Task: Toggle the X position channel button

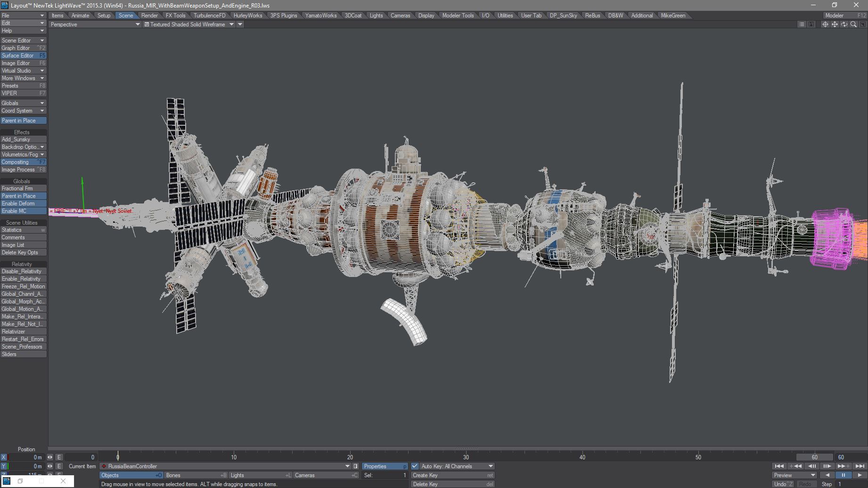Action: coord(4,457)
